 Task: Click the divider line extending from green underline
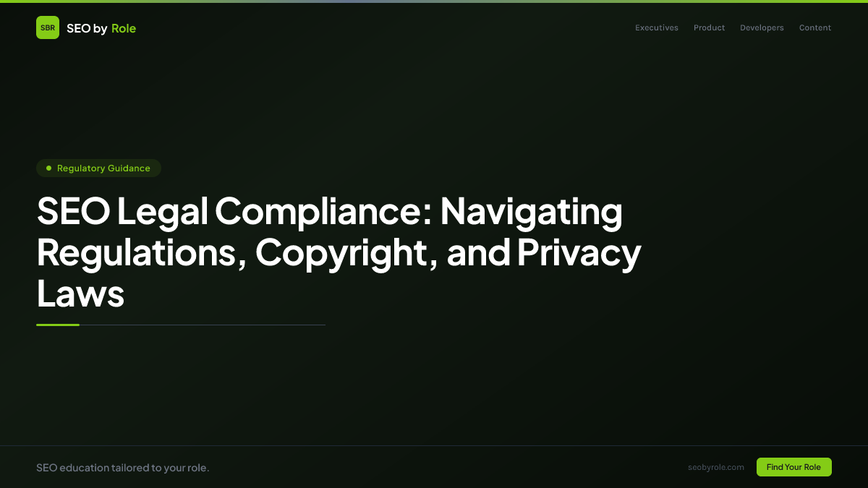(217, 325)
